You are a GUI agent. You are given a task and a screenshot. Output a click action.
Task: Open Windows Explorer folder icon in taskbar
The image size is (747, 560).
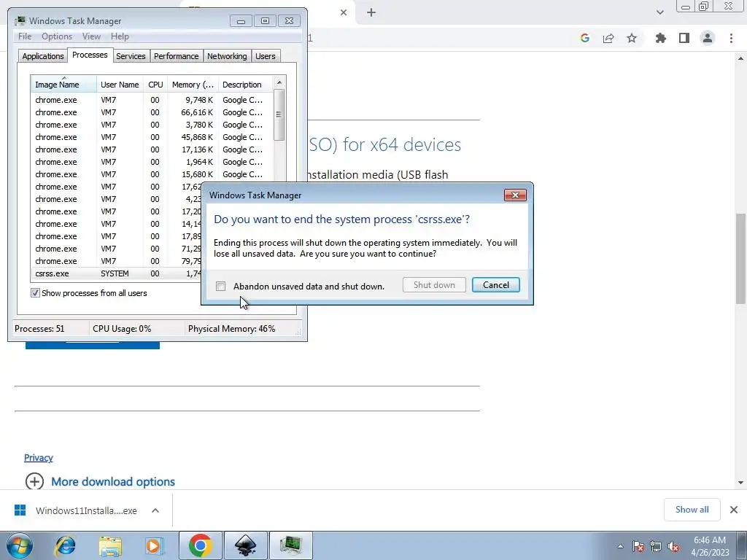point(110,545)
